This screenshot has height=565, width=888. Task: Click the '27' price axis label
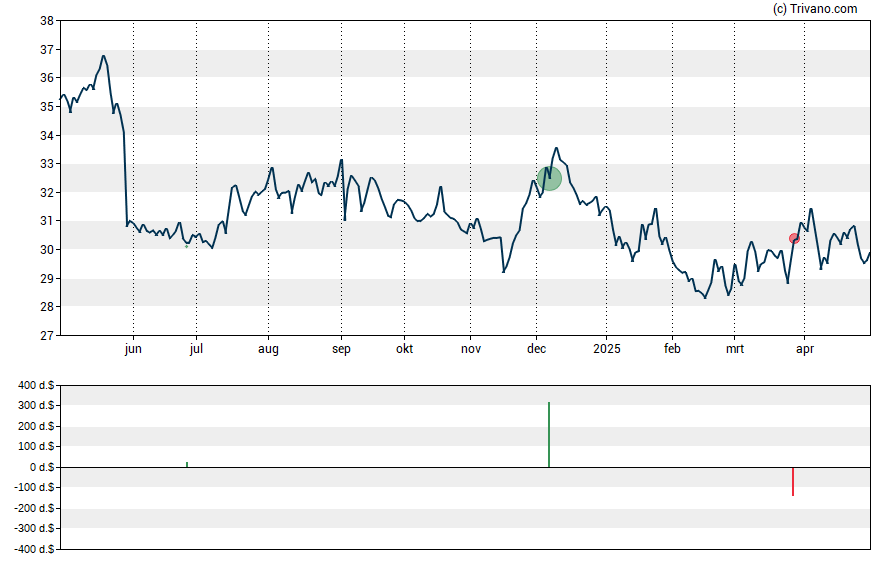(x=47, y=336)
